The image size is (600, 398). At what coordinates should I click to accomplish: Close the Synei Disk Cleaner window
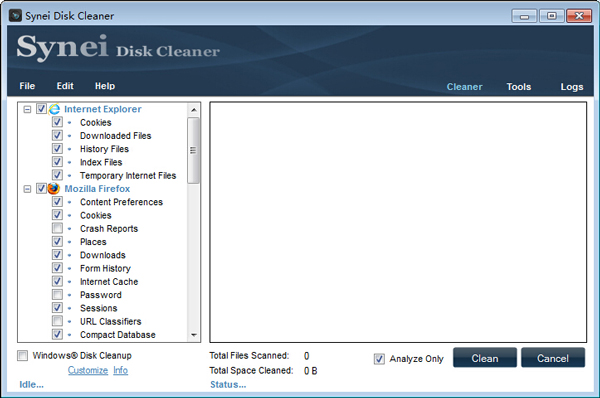point(579,16)
